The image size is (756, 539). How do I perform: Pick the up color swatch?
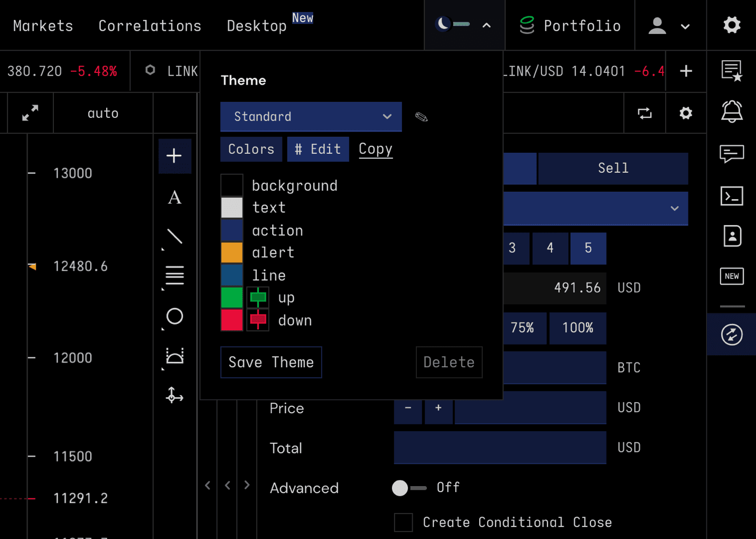click(x=232, y=298)
